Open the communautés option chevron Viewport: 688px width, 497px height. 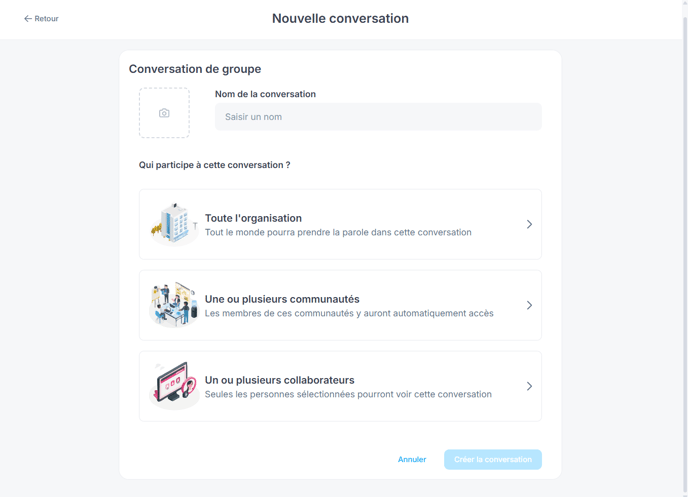[529, 305]
